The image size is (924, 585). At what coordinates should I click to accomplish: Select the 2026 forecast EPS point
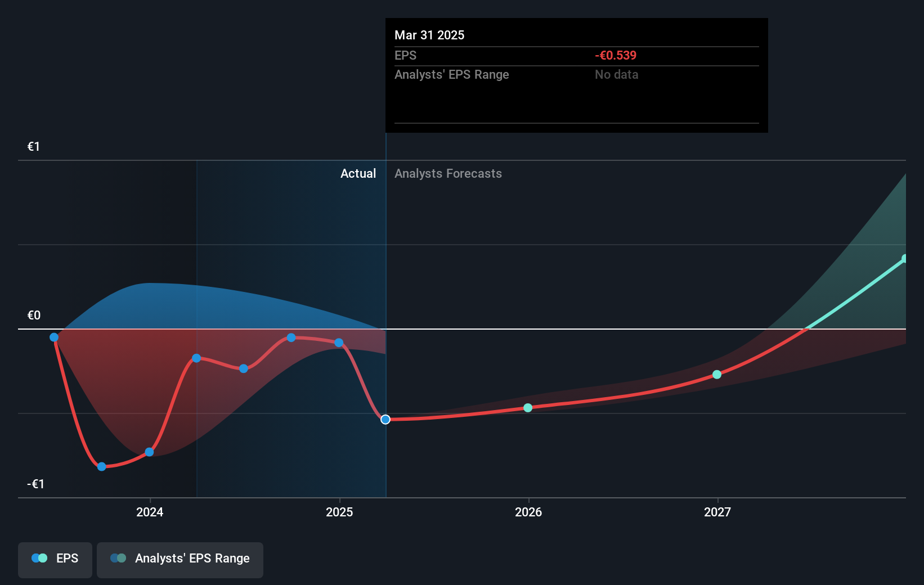click(x=528, y=408)
